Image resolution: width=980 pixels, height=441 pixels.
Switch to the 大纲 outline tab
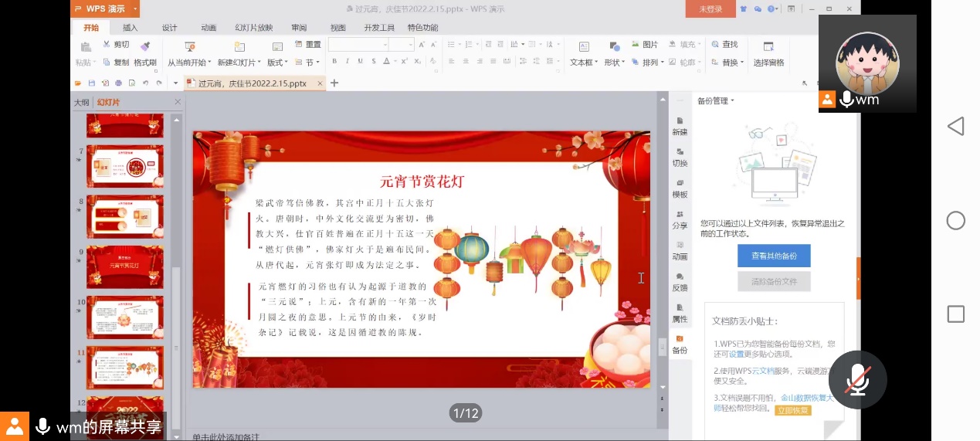click(x=81, y=103)
